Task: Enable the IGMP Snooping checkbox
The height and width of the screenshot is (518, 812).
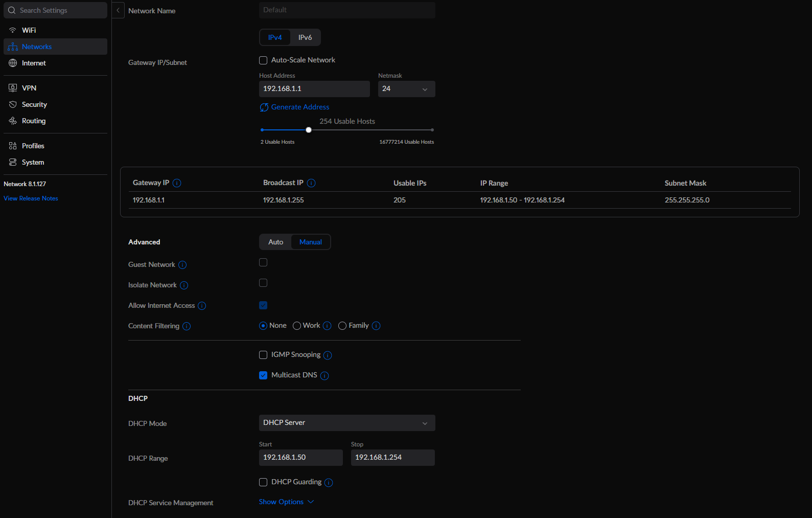Action: tap(263, 355)
